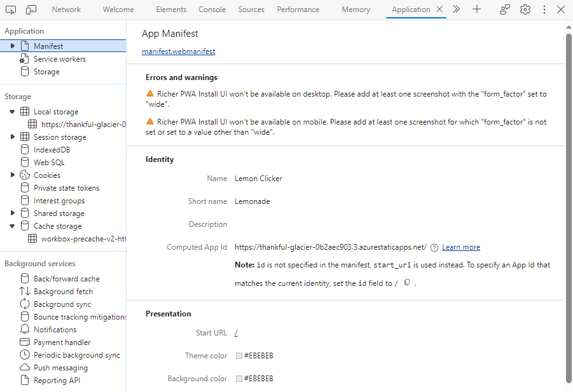Click the Cookies cookie icon
The image size is (573, 392).
24,175
